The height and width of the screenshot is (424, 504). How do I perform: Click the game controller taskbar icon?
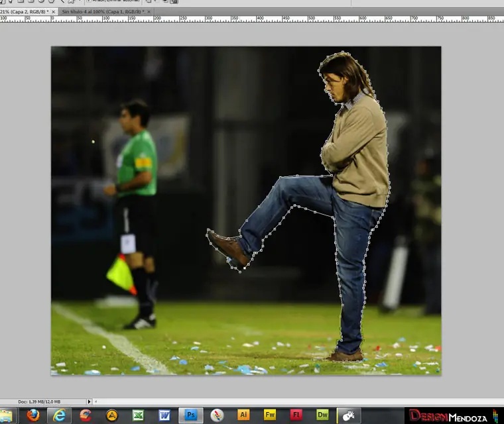(x=349, y=415)
